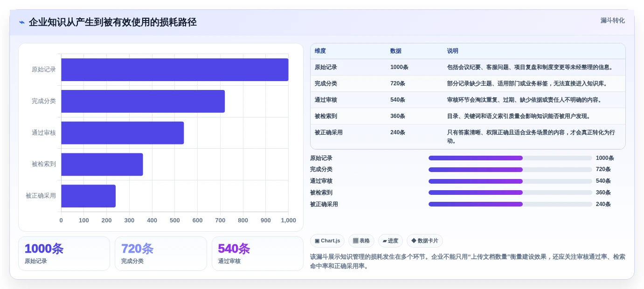Click the 维度 column header
Viewport: 644px width, 289px height.
(x=320, y=51)
